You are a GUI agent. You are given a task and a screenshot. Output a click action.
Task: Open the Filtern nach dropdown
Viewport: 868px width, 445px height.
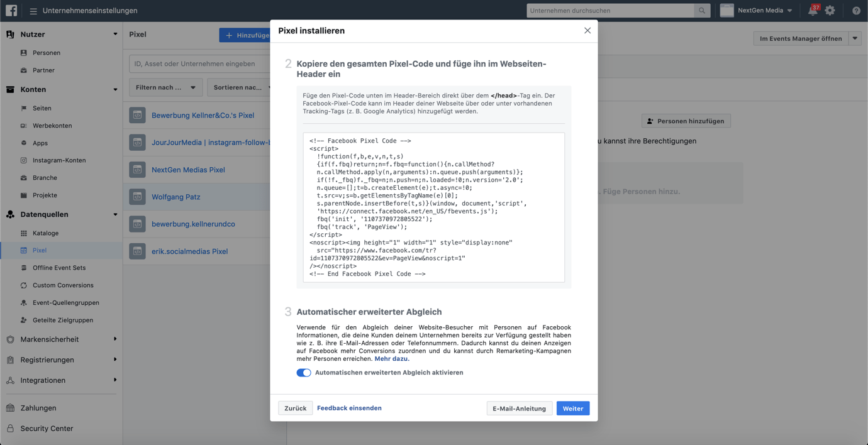pos(166,87)
